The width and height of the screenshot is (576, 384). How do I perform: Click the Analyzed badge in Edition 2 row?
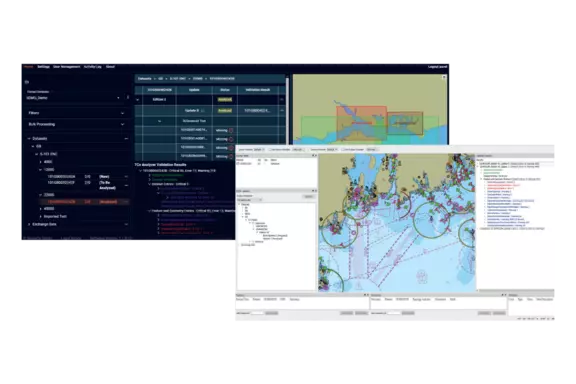coord(225,100)
